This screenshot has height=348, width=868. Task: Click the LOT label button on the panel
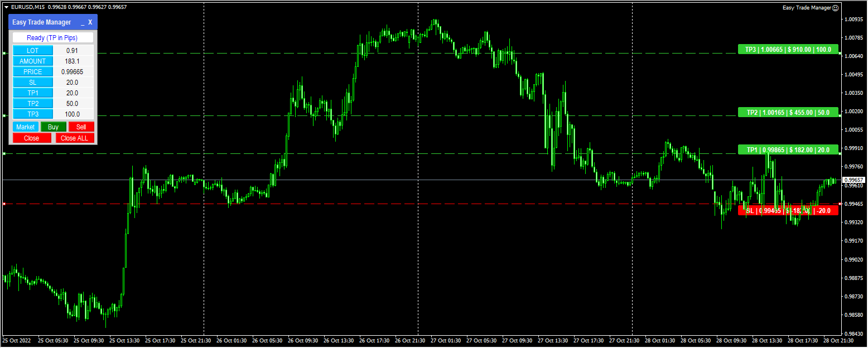pyautogui.click(x=32, y=50)
